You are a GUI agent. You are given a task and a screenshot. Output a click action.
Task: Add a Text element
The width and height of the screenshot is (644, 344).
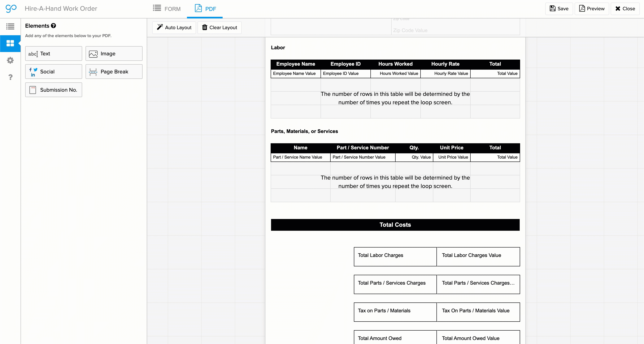[53, 53]
